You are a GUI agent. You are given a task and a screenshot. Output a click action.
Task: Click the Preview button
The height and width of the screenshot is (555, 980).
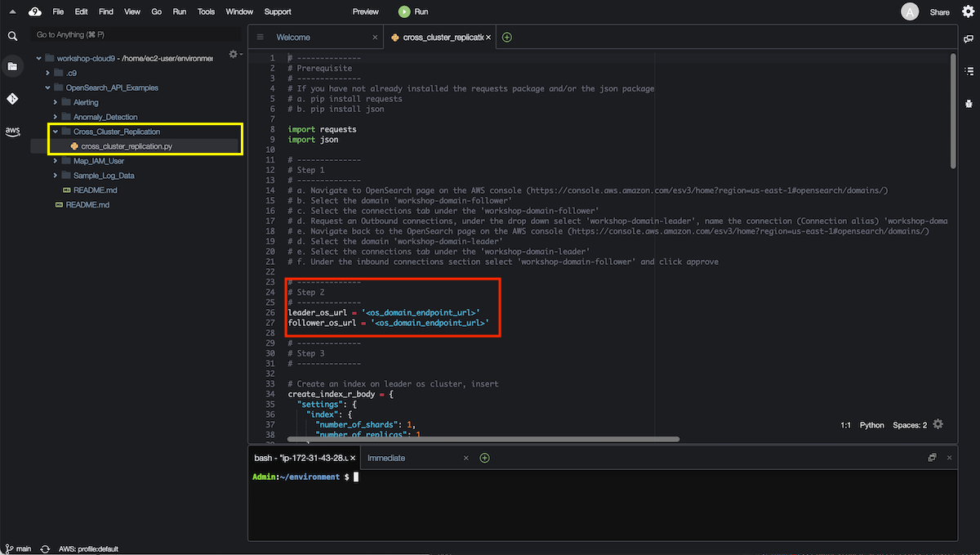366,12
